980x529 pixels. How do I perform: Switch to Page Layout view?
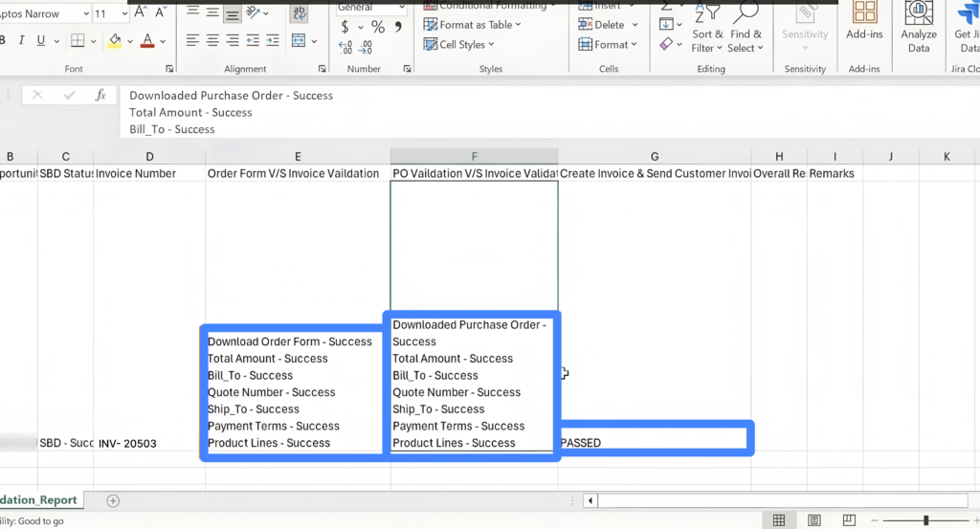pyautogui.click(x=813, y=519)
